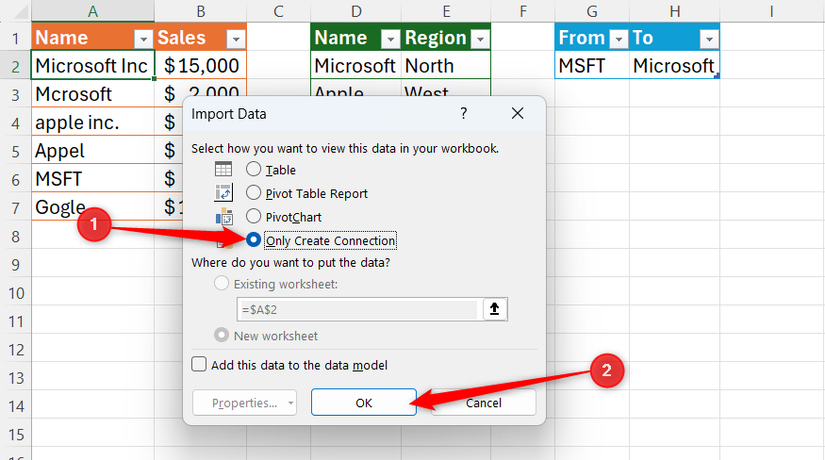This screenshot has width=825, height=460.
Task: Click the PivotChart icon in the dialog
Action: point(224,216)
